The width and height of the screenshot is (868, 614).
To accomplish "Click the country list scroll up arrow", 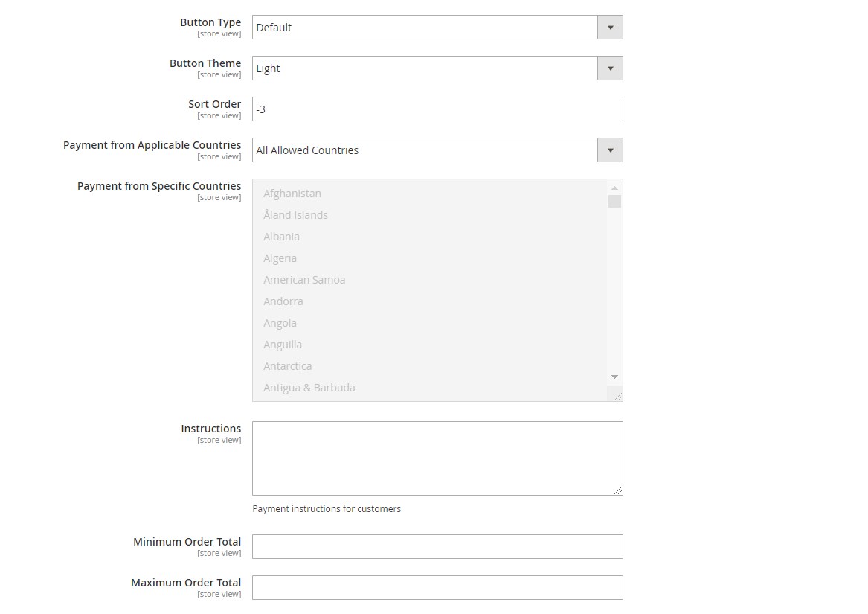I will (614, 188).
